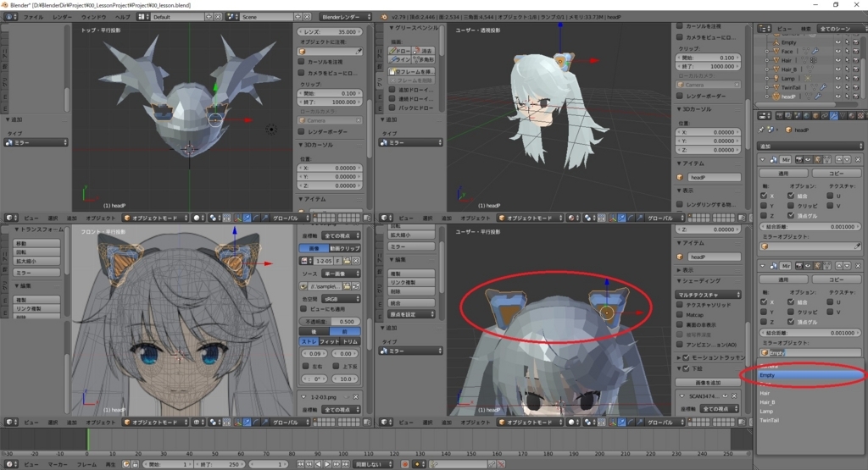Viewport: 868px width, 470px height.
Task: Remove the first mirror modifier with X icon
Action: pyautogui.click(x=858, y=160)
